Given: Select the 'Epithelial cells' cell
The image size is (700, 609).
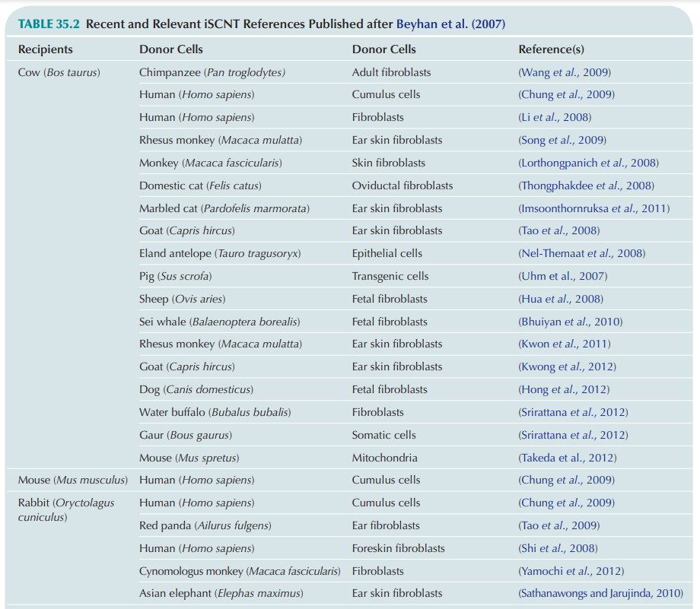Looking at the screenshot, I should 387,253.
